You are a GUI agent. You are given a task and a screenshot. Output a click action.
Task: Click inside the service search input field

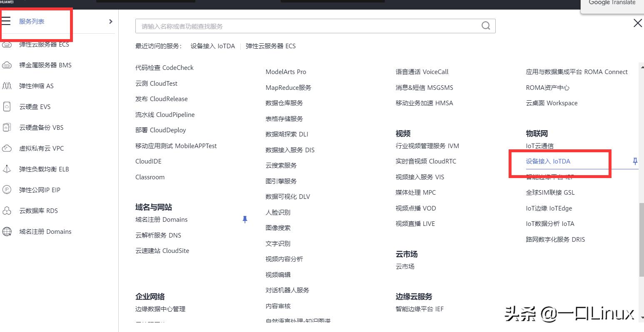click(292, 25)
